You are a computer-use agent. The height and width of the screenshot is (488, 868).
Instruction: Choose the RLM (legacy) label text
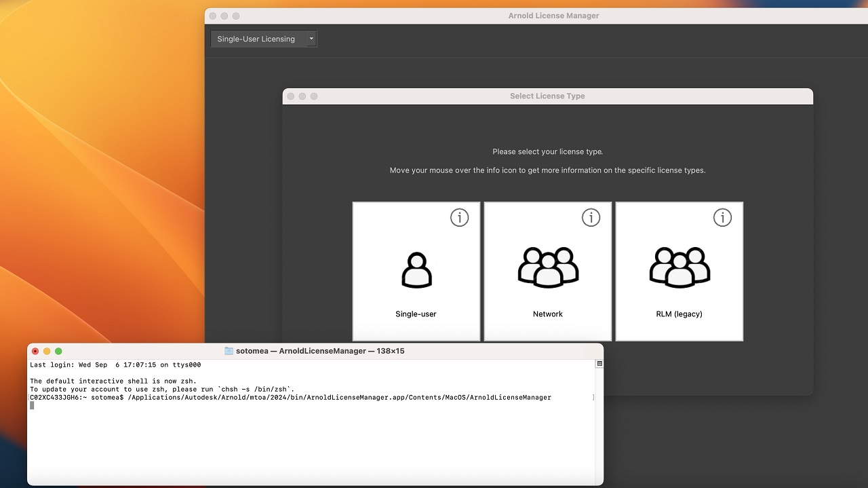(679, 314)
